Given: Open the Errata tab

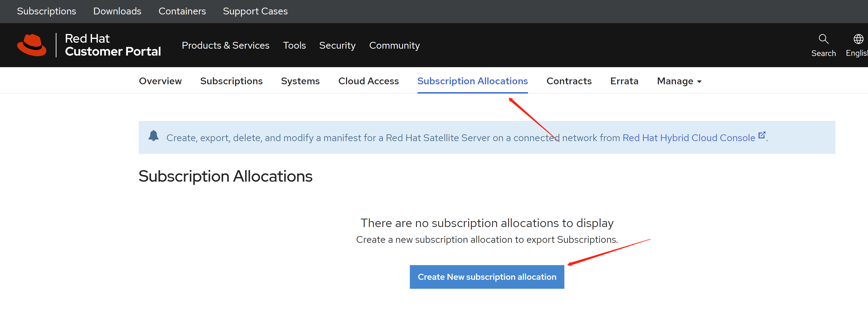Looking at the screenshot, I should point(624,81).
